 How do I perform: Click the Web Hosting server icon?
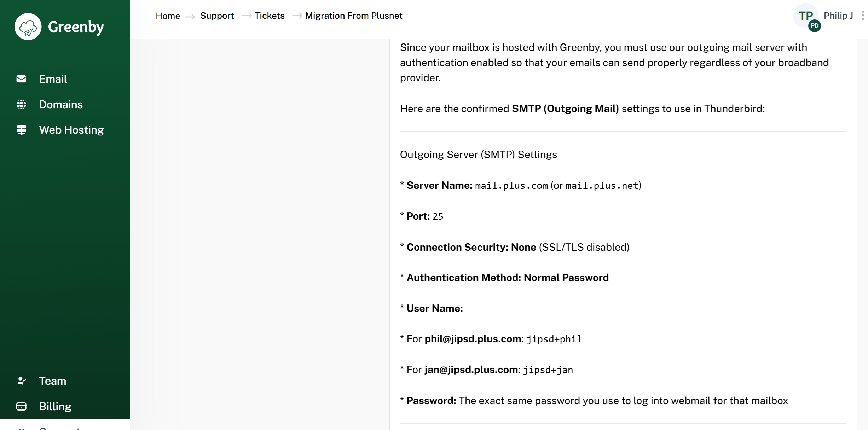pyautogui.click(x=21, y=130)
